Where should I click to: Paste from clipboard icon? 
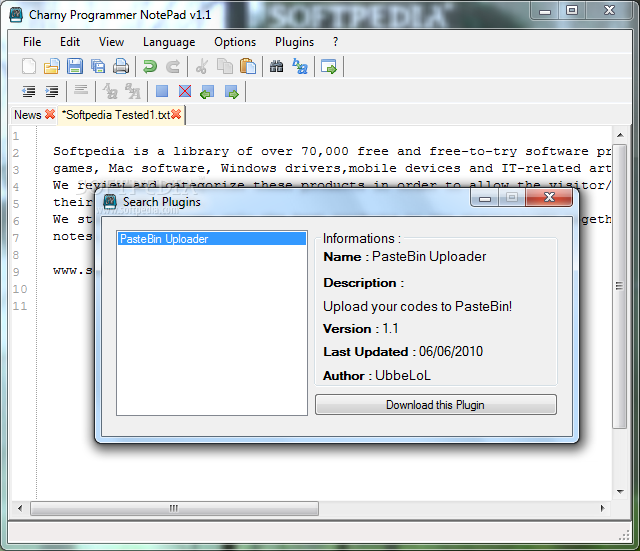click(248, 67)
